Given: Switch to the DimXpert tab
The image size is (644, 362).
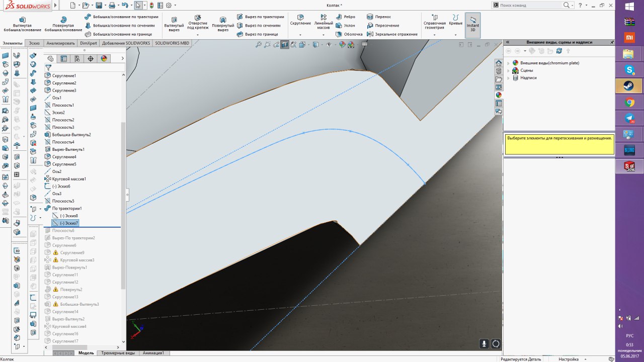Looking at the screenshot, I should (89, 43).
